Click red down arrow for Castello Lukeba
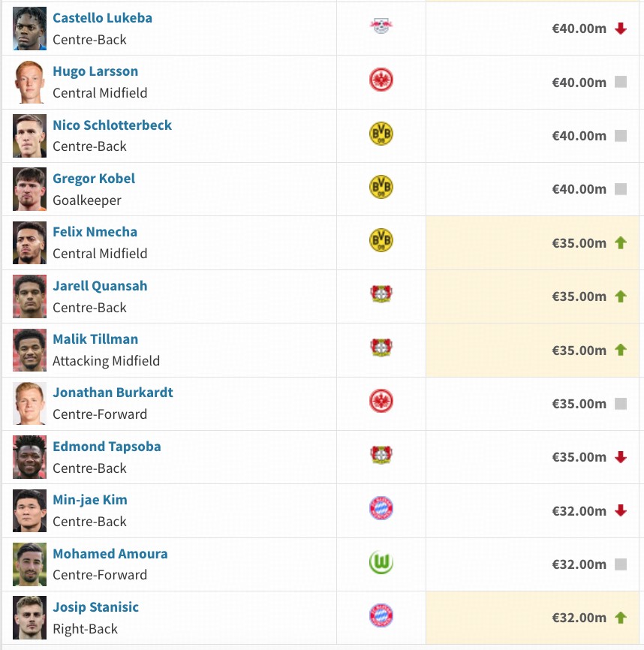 tap(620, 29)
